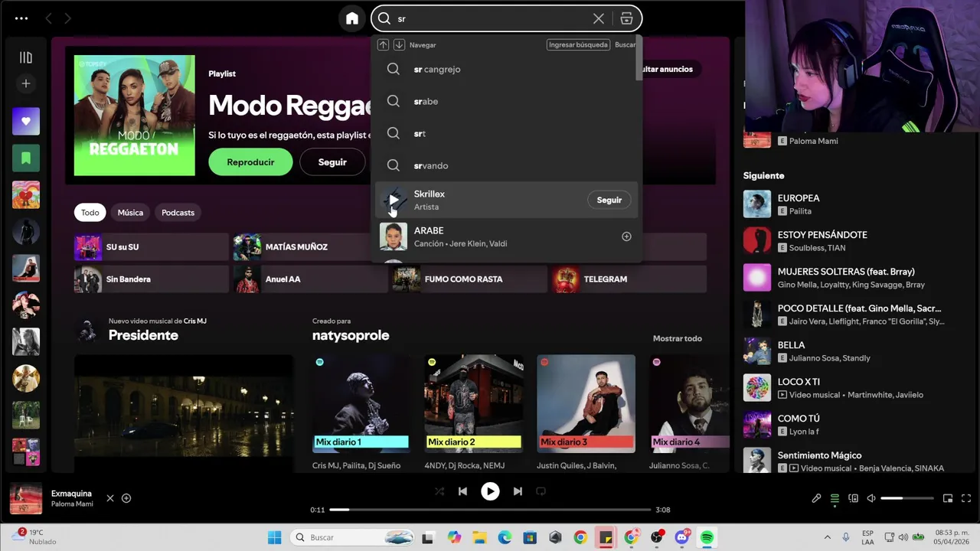Open the TELEGRAM shortcut
Screen dimensions: 980x551
[629, 279]
